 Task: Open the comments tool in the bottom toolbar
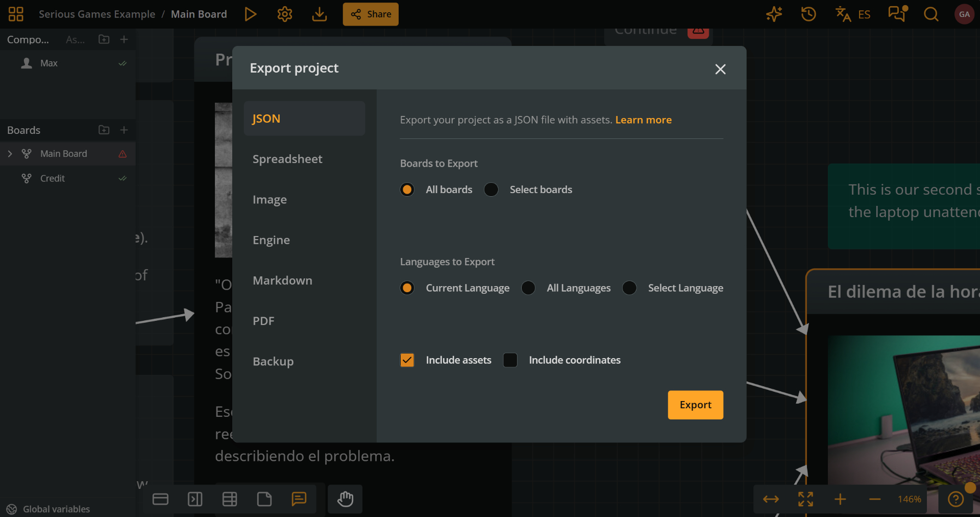(x=299, y=499)
